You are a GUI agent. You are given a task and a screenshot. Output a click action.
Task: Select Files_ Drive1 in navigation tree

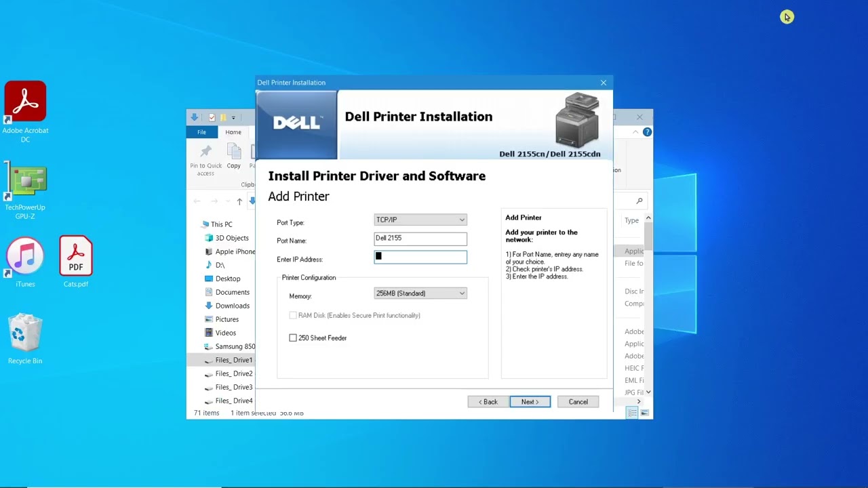[x=229, y=360]
